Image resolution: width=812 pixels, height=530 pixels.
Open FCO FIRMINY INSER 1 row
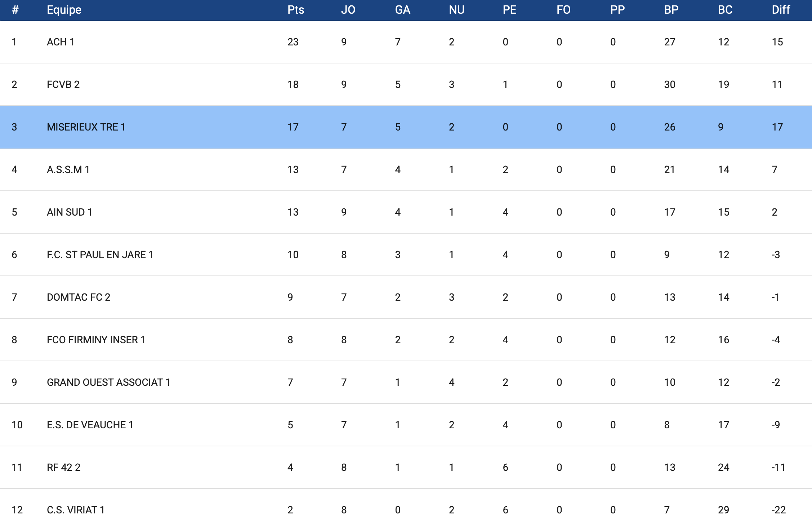(96, 340)
